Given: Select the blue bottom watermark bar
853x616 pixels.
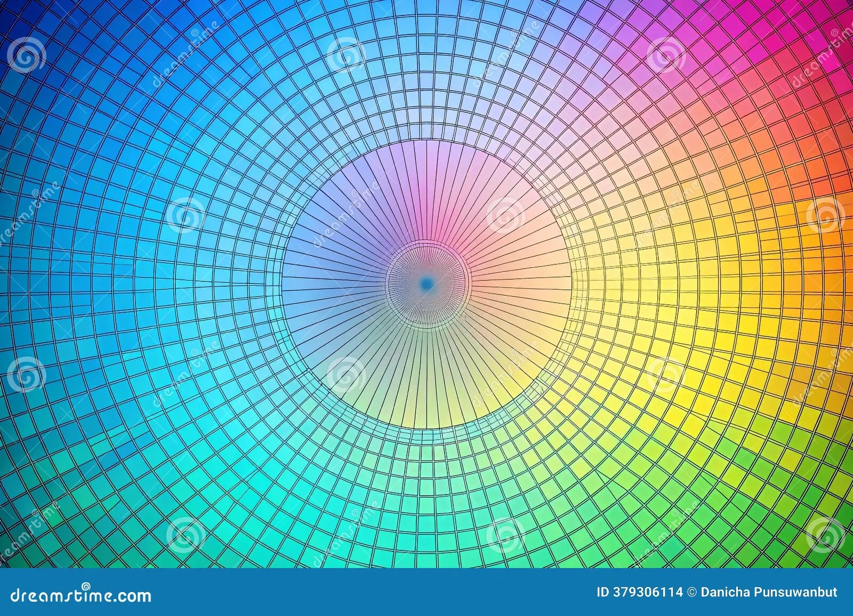Looking at the screenshot, I should [x=426, y=597].
